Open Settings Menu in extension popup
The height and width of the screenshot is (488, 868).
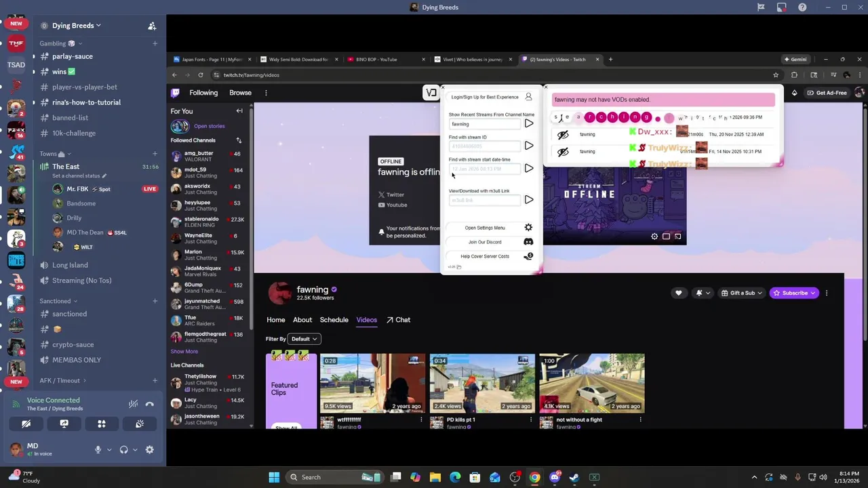coord(490,228)
